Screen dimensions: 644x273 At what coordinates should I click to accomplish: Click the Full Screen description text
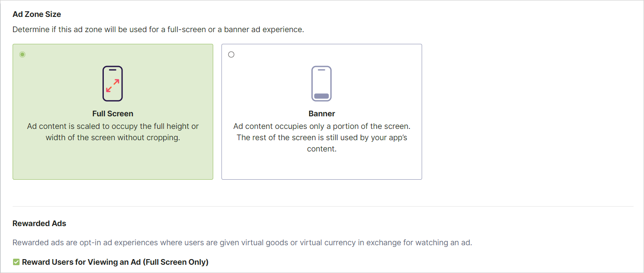pos(112,132)
